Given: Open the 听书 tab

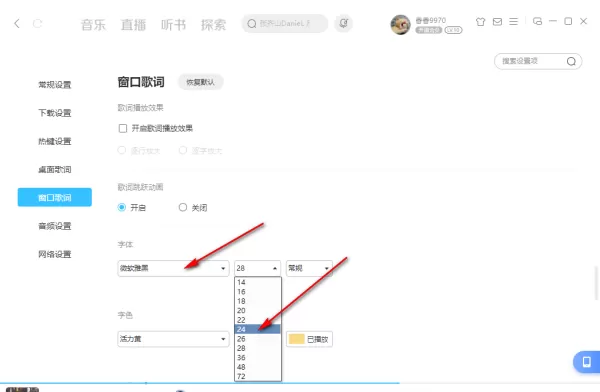Looking at the screenshot, I should [x=173, y=25].
